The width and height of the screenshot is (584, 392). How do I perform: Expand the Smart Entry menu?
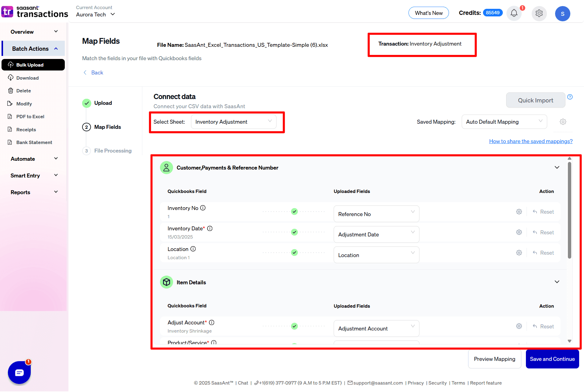point(33,175)
